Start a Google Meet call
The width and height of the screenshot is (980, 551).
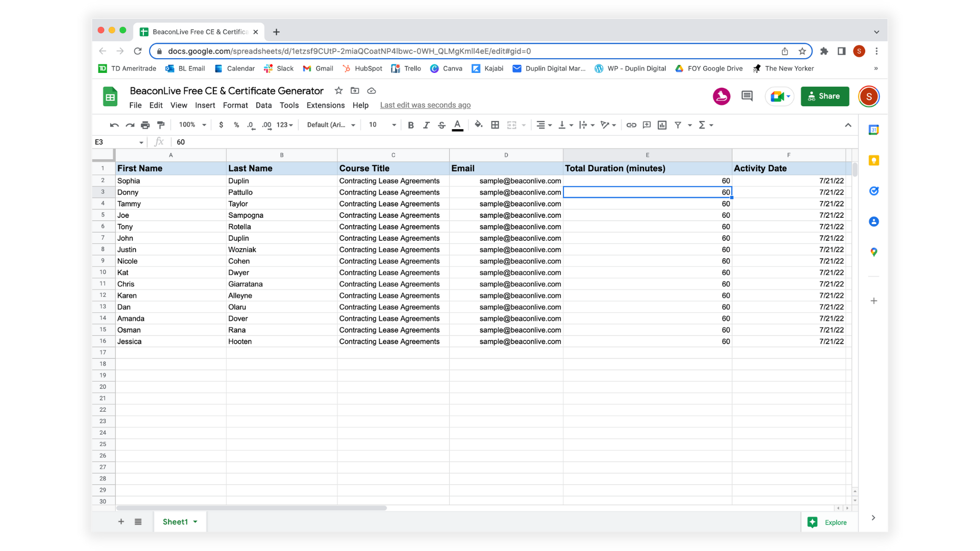tap(779, 96)
